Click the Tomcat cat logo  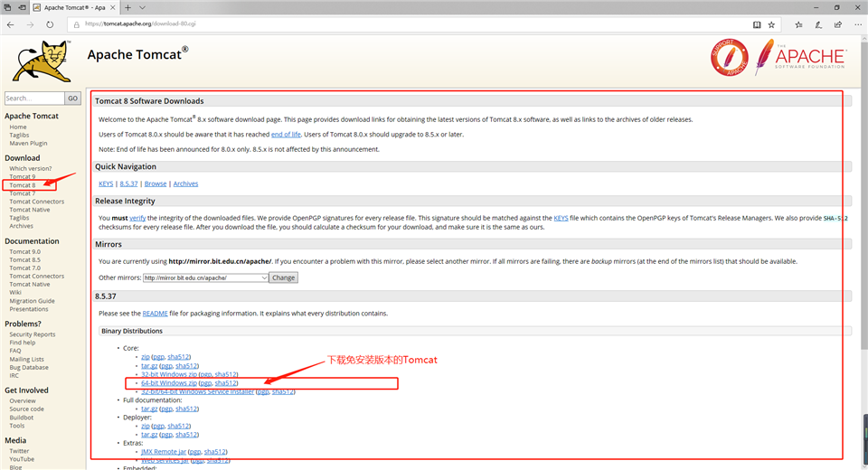tap(42, 61)
